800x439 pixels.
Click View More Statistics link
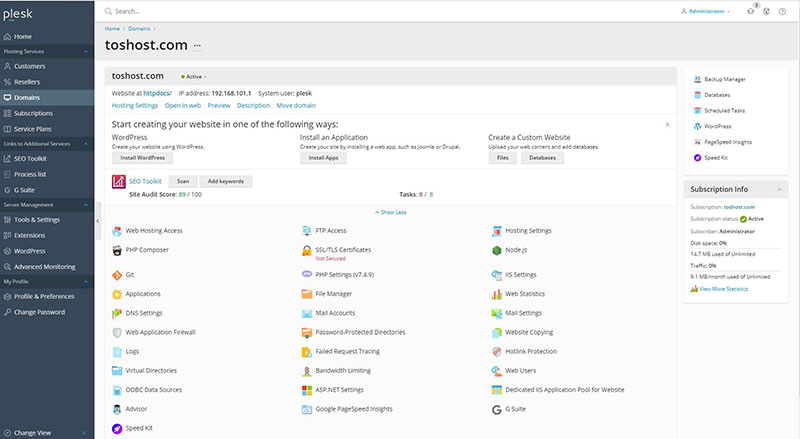tap(723, 289)
